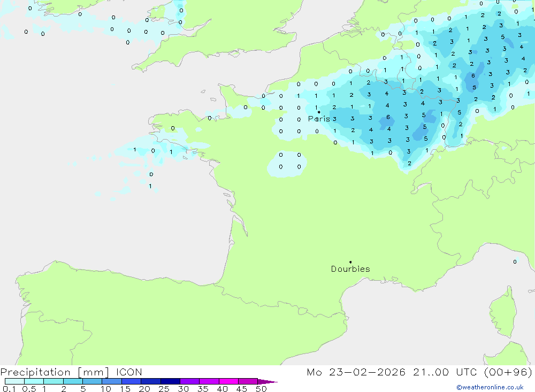Click the legend scale label '20'

(144, 389)
